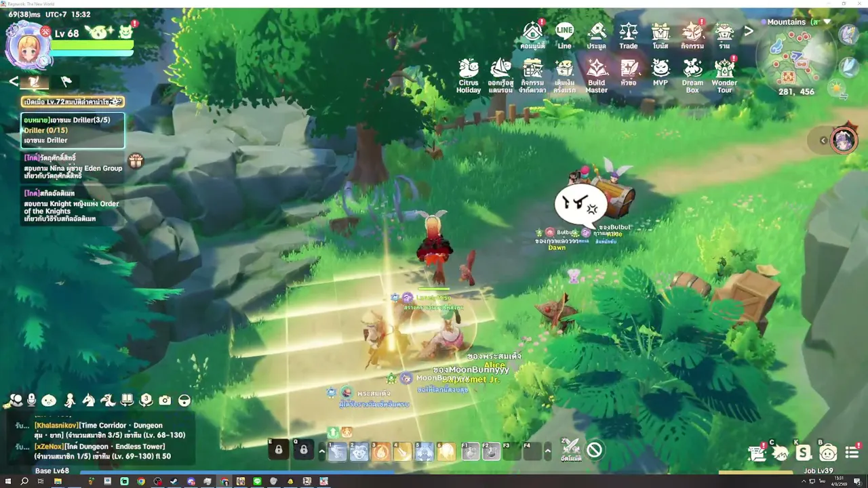
Task: Open the gift box beside the quest list
Action: point(136,161)
